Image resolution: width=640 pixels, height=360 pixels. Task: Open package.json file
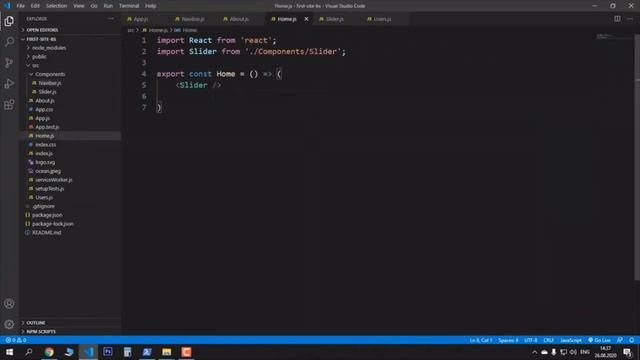[x=47, y=215]
